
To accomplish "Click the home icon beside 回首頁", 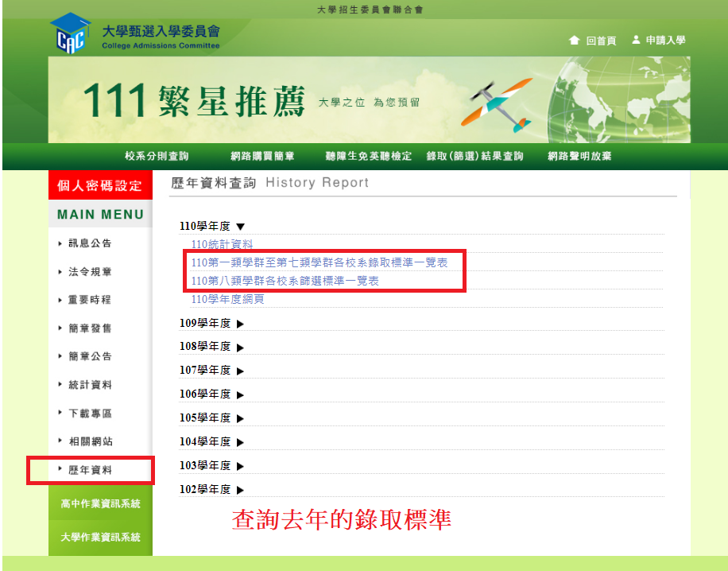I will (x=575, y=41).
